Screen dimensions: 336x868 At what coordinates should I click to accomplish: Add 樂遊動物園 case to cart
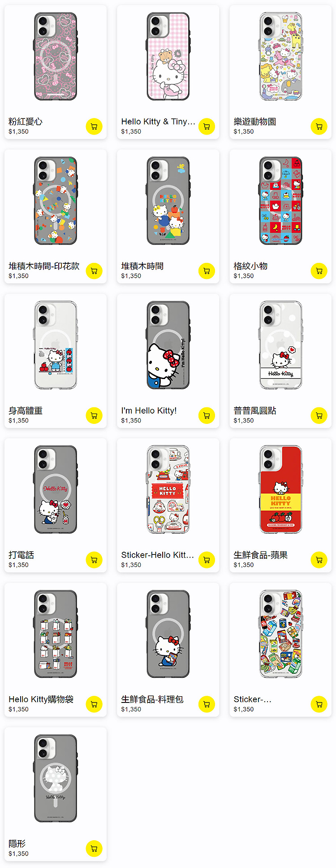coord(319,126)
